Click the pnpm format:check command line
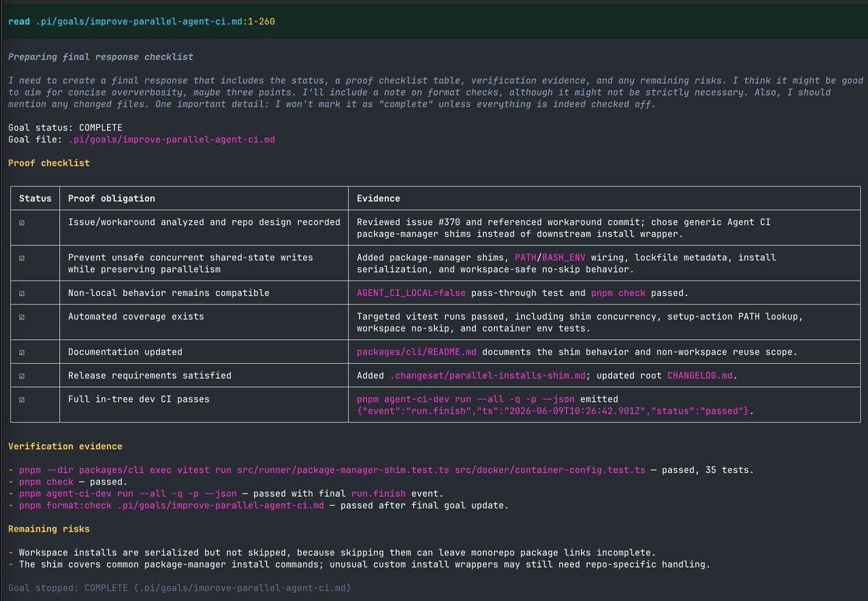 tap(258, 506)
